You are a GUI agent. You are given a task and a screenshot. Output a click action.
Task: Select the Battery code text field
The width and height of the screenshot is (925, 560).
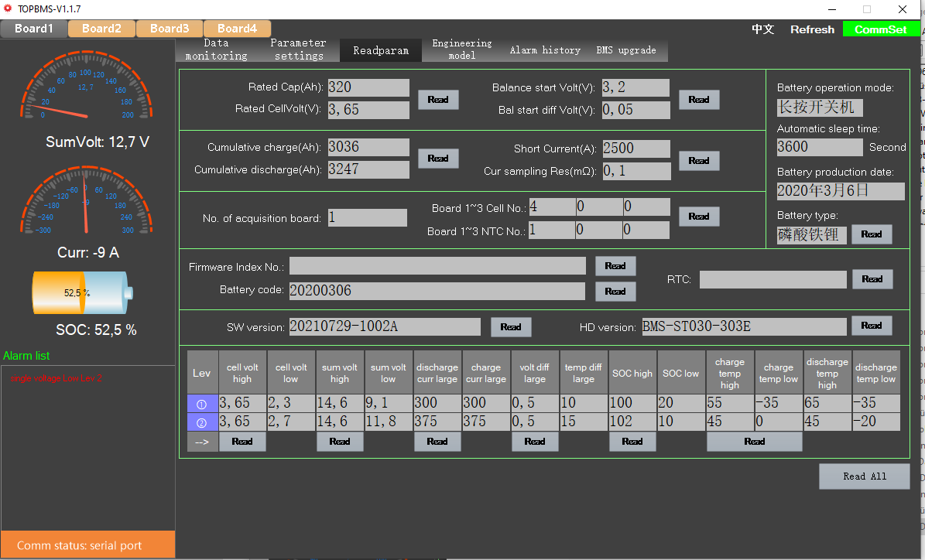click(x=437, y=291)
